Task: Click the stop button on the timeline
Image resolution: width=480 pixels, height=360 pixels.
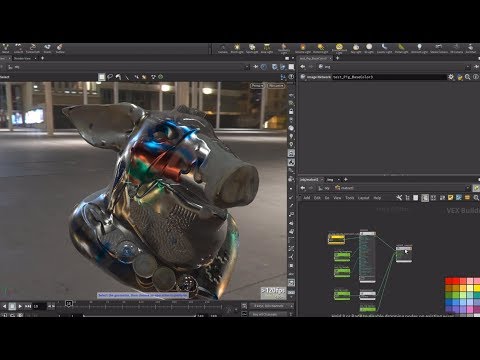Action: pos(12,306)
